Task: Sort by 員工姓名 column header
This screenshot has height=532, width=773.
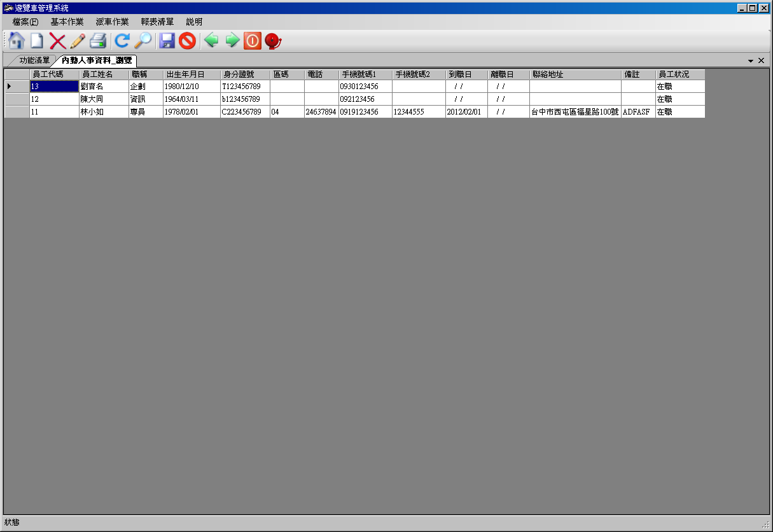Action: pos(104,74)
